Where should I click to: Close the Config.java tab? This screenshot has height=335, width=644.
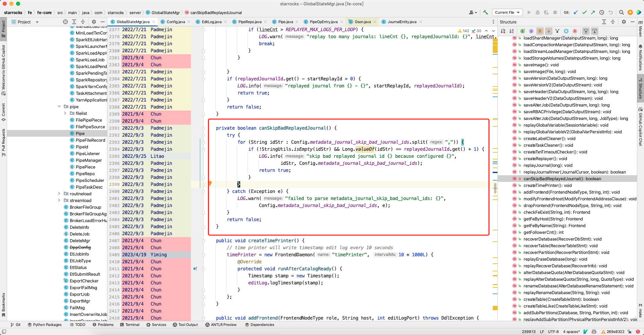click(x=189, y=22)
